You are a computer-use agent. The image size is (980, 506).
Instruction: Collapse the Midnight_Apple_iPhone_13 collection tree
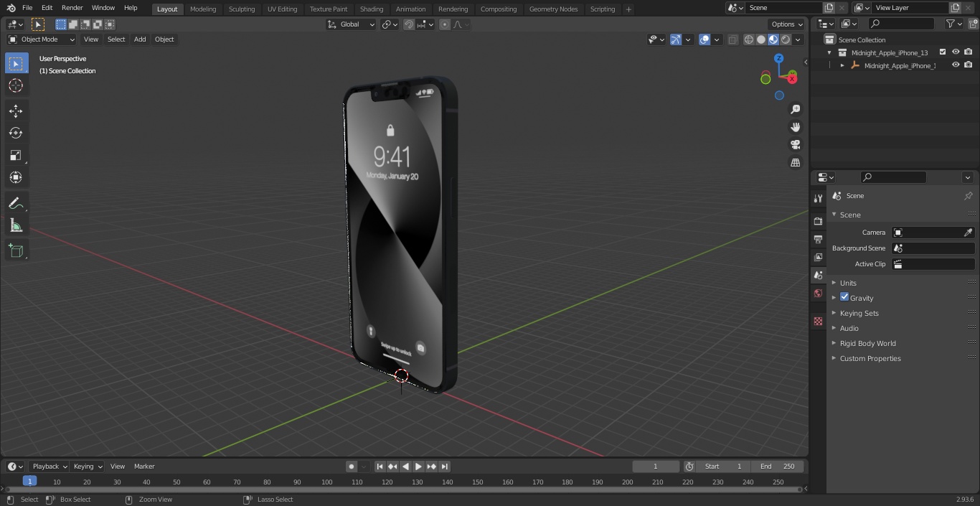click(830, 52)
